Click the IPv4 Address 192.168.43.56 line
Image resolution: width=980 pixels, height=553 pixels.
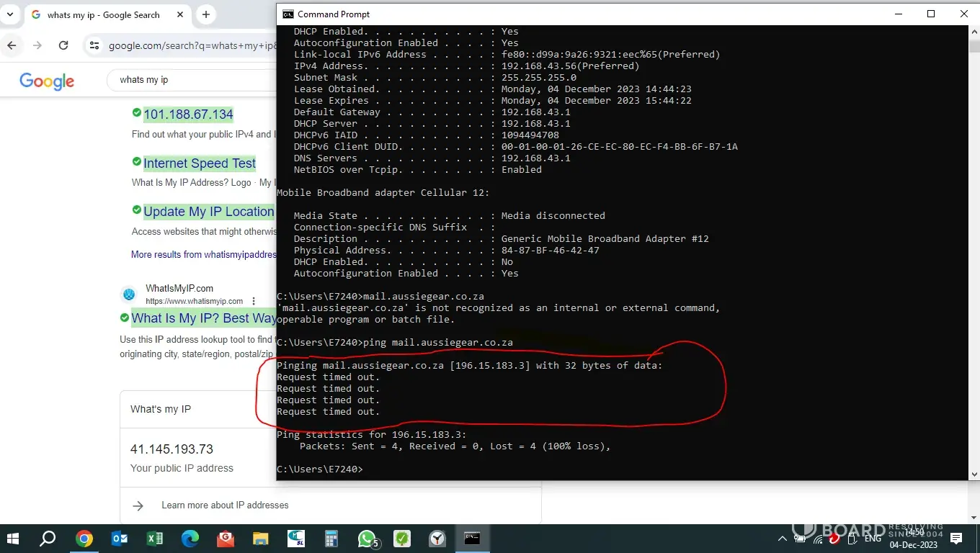(467, 66)
